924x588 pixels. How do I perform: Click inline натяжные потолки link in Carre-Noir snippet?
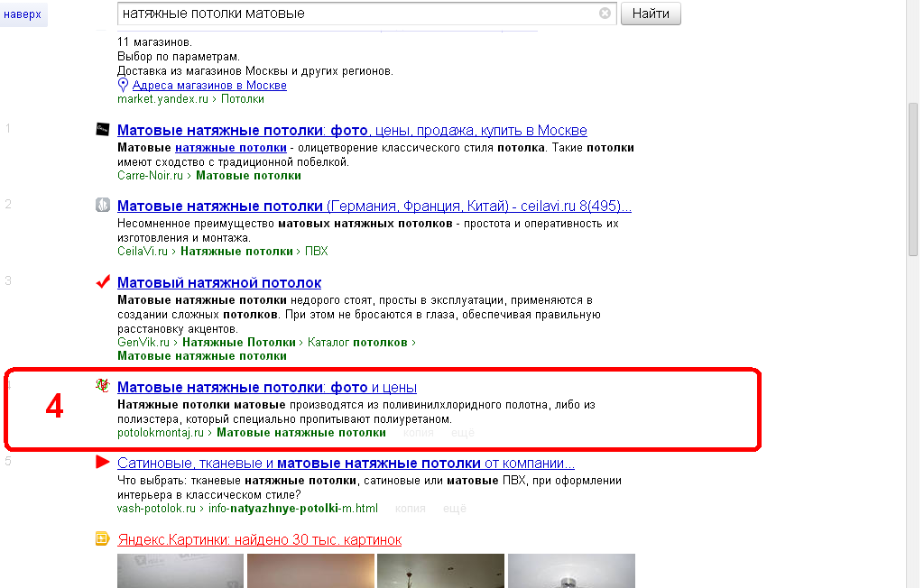(x=231, y=147)
